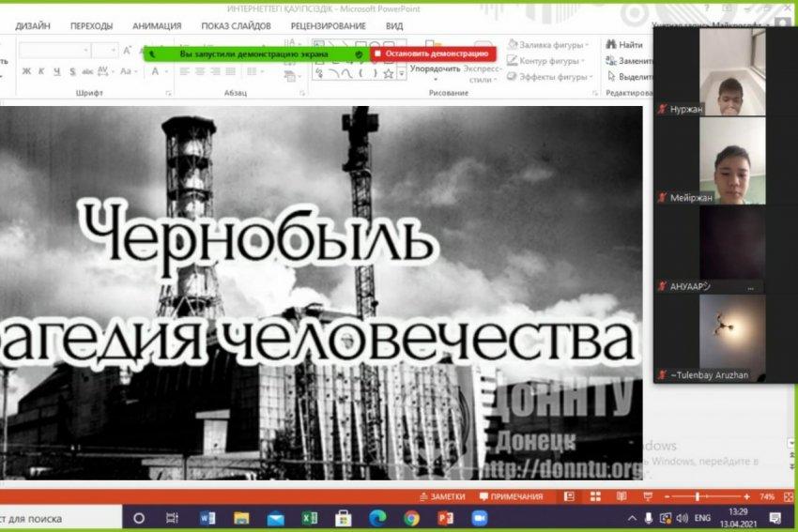Click the Stop screen sharing button
The image size is (798, 532).
(431, 53)
